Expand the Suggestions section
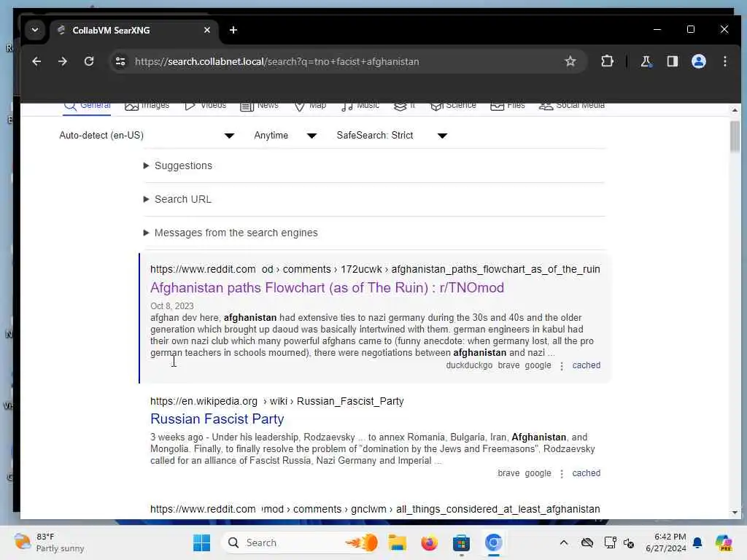 tap(178, 166)
